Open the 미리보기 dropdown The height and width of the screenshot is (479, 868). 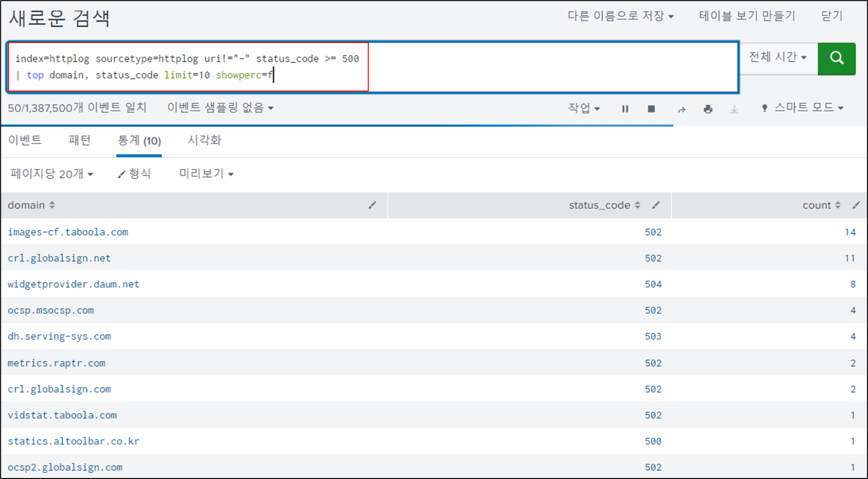coord(206,173)
